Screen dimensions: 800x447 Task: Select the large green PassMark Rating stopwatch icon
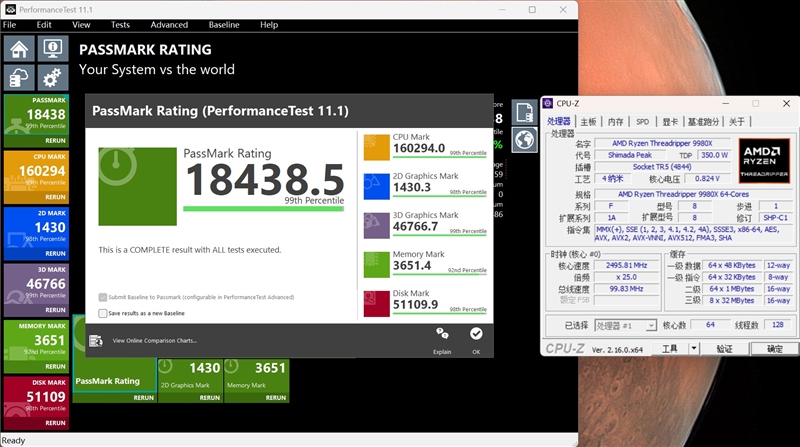(x=138, y=186)
